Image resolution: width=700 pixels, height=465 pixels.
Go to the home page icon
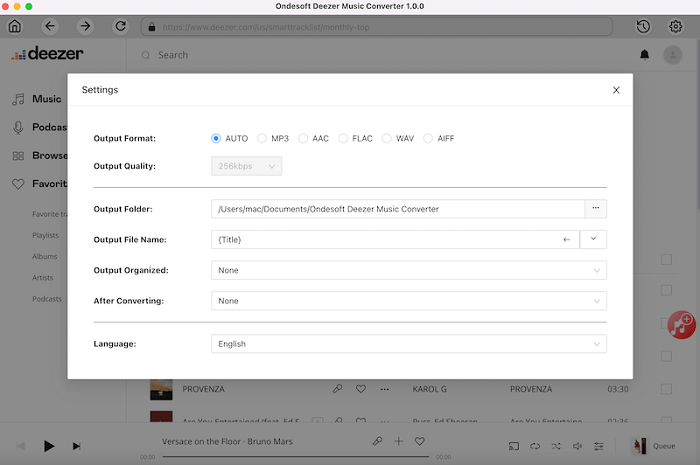click(x=15, y=26)
